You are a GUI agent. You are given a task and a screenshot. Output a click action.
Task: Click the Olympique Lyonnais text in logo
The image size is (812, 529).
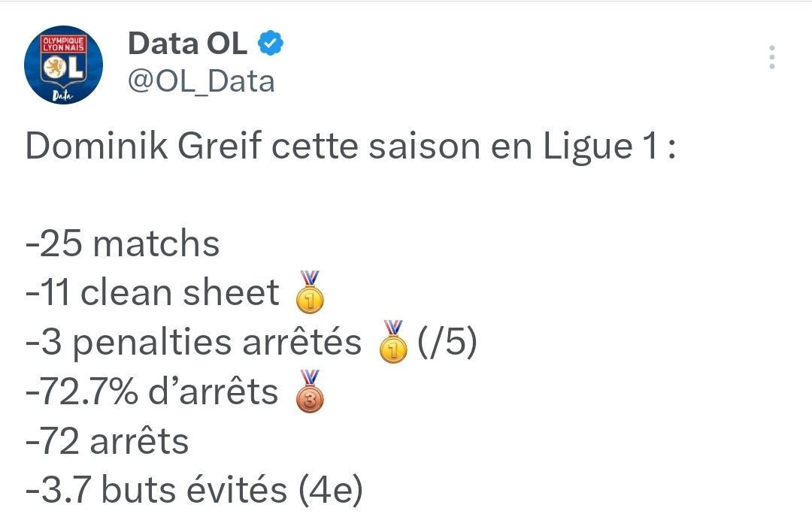click(x=63, y=44)
